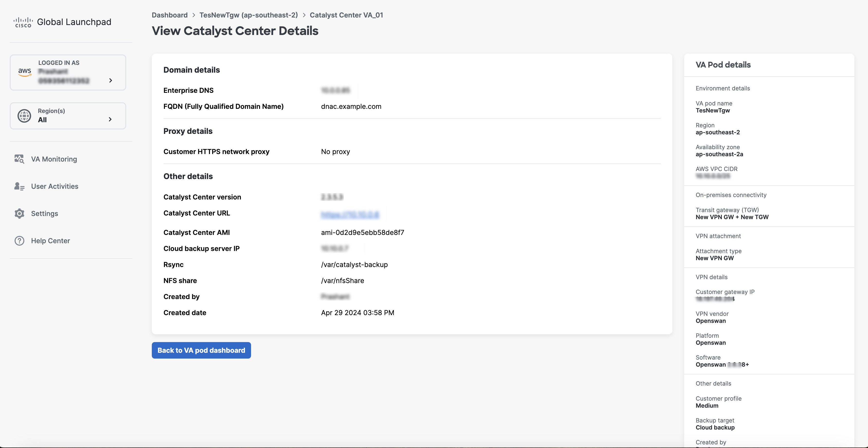Click the Catalyst Center VA_01 breadcrumb

pos(346,15)
